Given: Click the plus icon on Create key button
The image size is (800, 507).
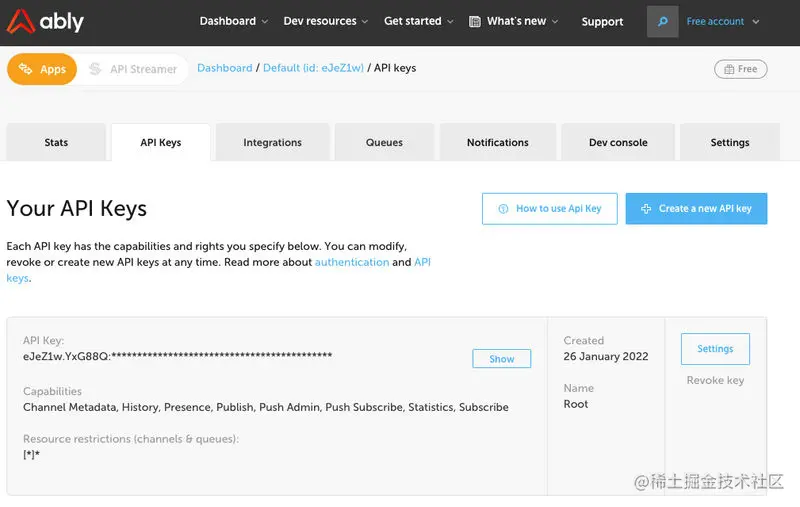Looking at the screenshot, I should pos(646,209).
